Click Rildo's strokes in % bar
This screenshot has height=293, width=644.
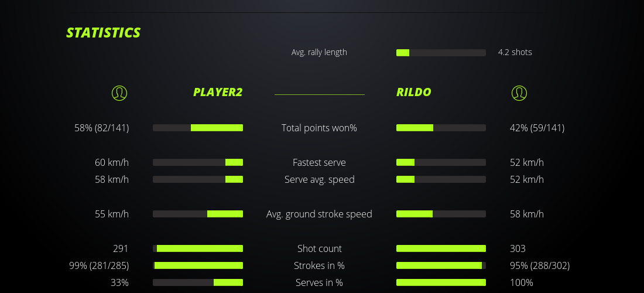pos(441,265)
